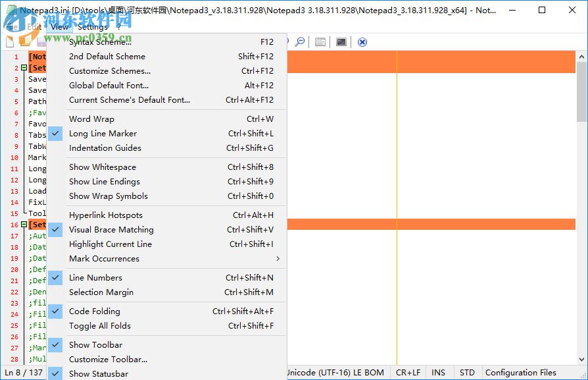Click the Launch command prompt toolbar icon

(x=341, y=41)
